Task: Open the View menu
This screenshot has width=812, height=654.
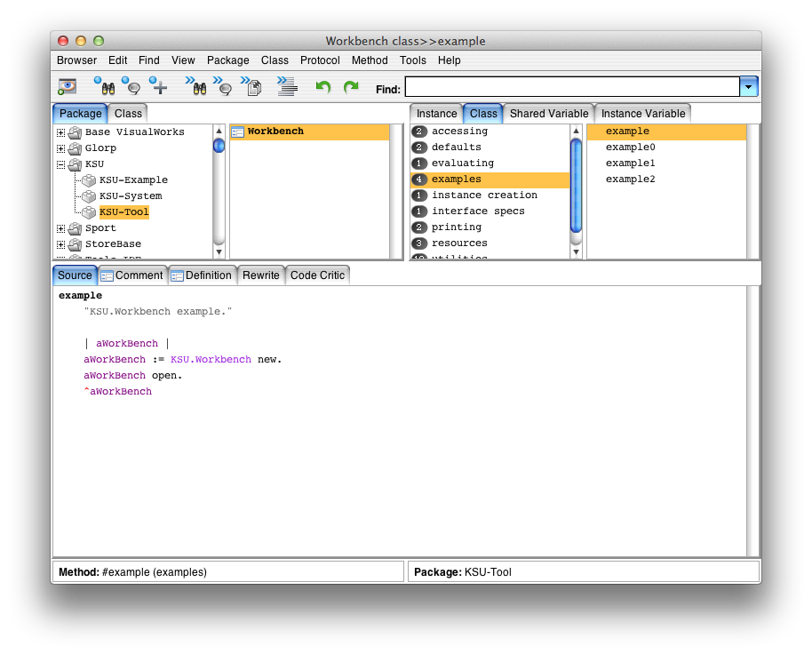Action: 183,60
